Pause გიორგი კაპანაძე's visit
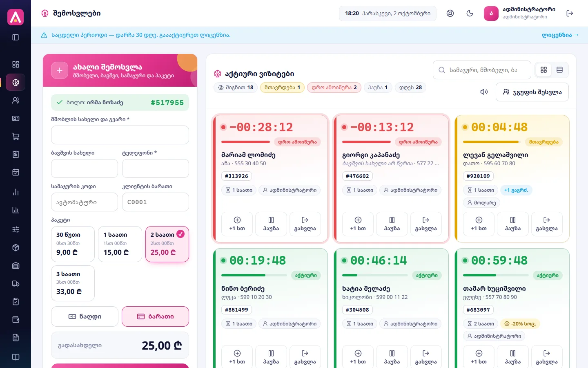 (x=392, y=224)
